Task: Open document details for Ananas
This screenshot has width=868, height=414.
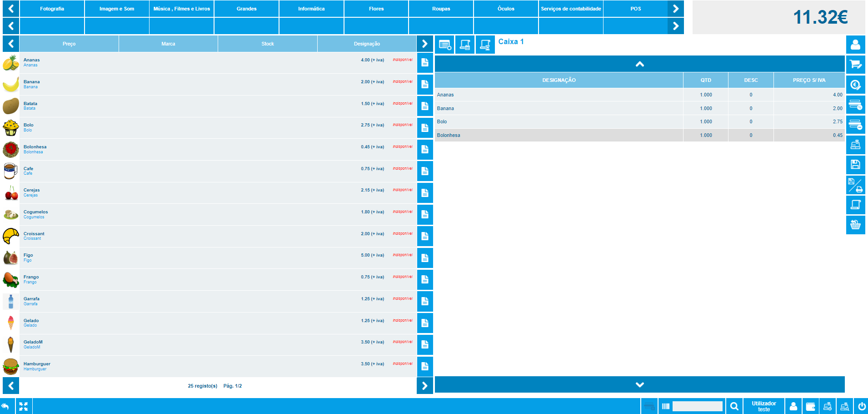Action: (425, 62)
